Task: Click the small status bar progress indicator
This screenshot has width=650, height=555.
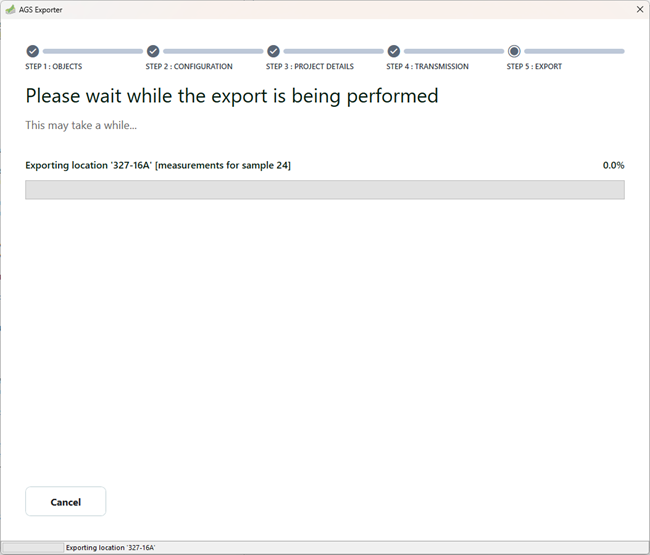Action: coord(32,548)
